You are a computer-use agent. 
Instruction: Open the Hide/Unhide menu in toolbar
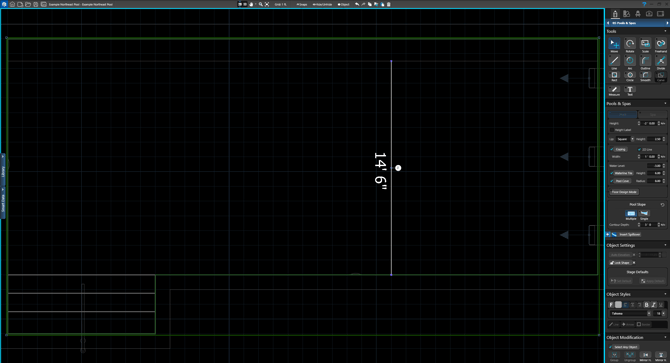pos(323,4)
